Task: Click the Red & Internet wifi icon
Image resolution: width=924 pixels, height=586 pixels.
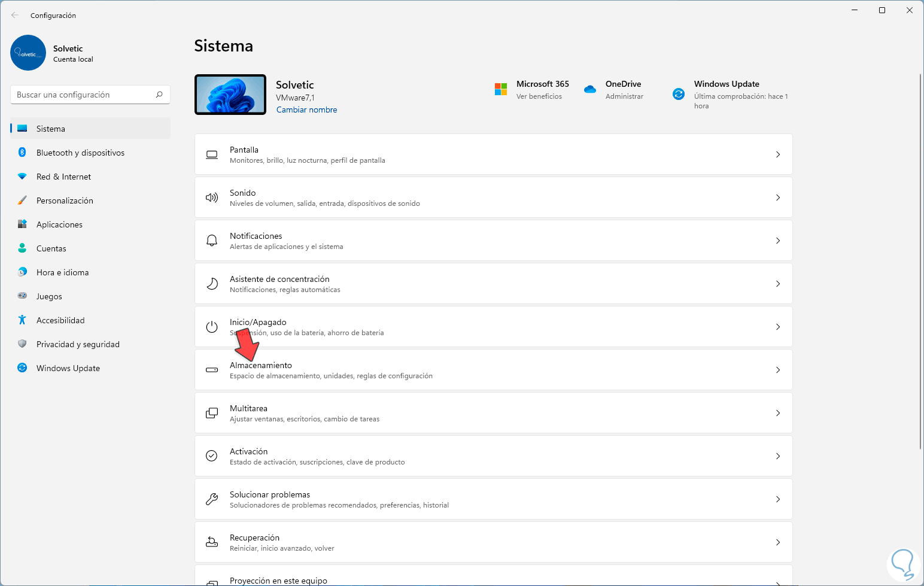Action: click(x=22, y=177)
